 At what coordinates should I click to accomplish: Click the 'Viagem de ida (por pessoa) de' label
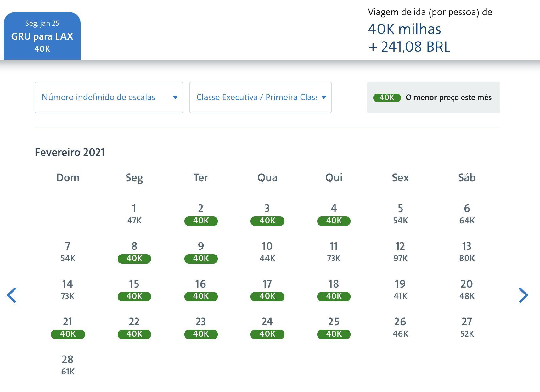(430, 12)
